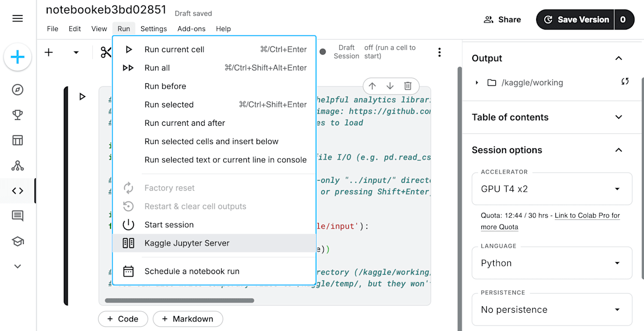Open the Add-ons menu

[192, 29]
